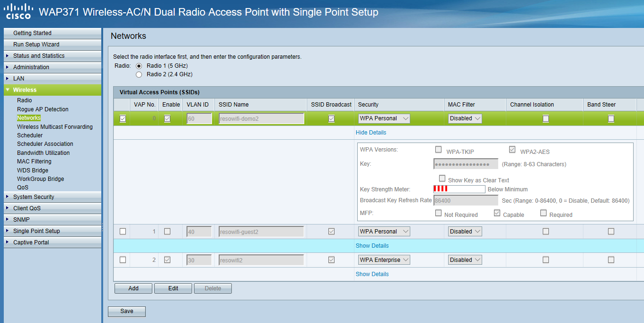Open Security dropdown for resowifi-guest2
Viewport: 644px width, 323px height.
384,232
